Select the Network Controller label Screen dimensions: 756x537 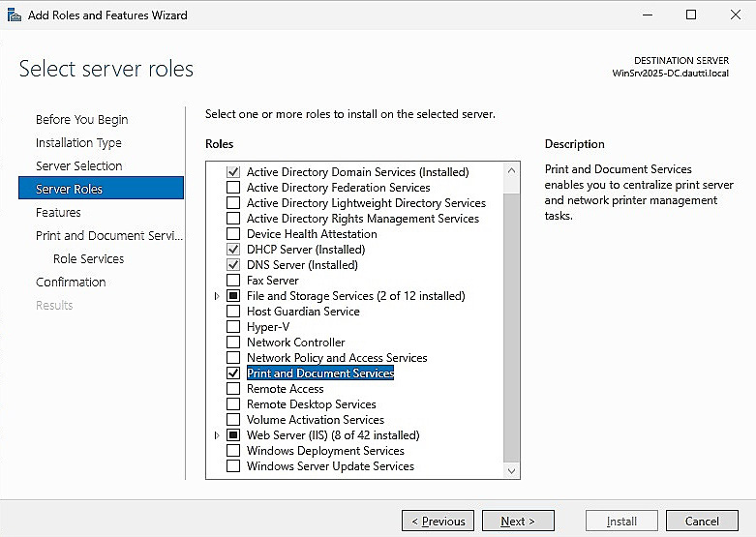coord(296,343)
